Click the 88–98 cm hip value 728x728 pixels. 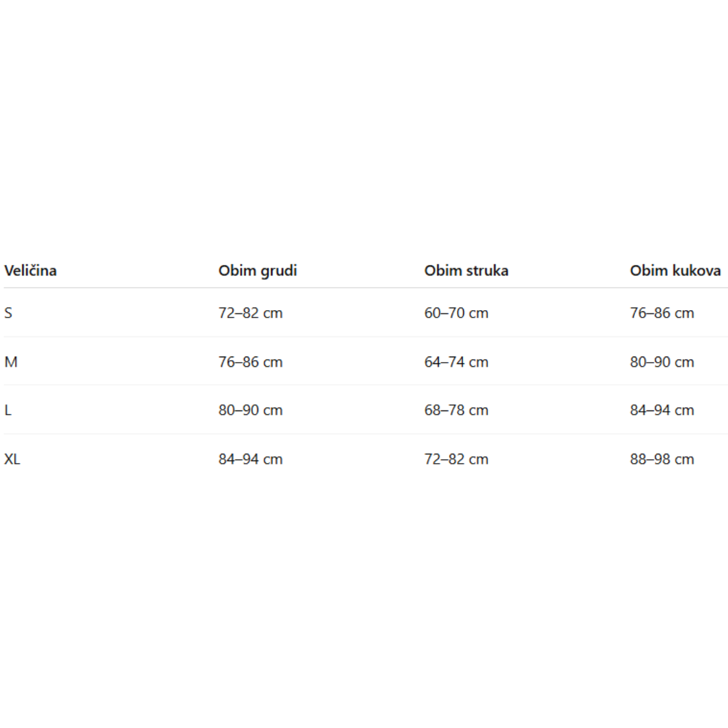[662, 459]
